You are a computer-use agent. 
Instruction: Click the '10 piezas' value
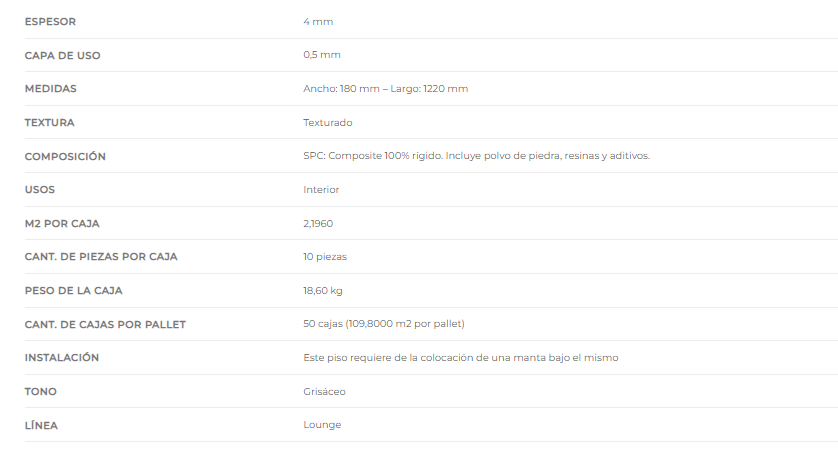coord(325,257)
